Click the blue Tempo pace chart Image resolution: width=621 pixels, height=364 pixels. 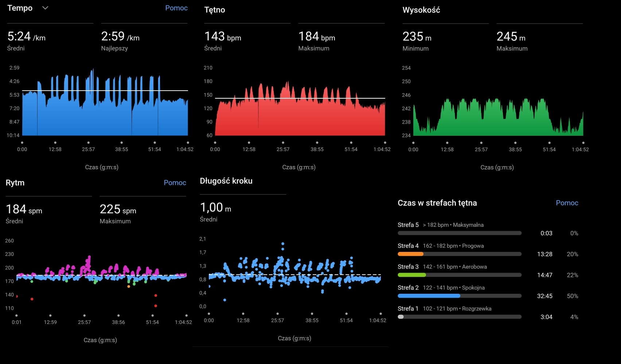tap(105, 109)
